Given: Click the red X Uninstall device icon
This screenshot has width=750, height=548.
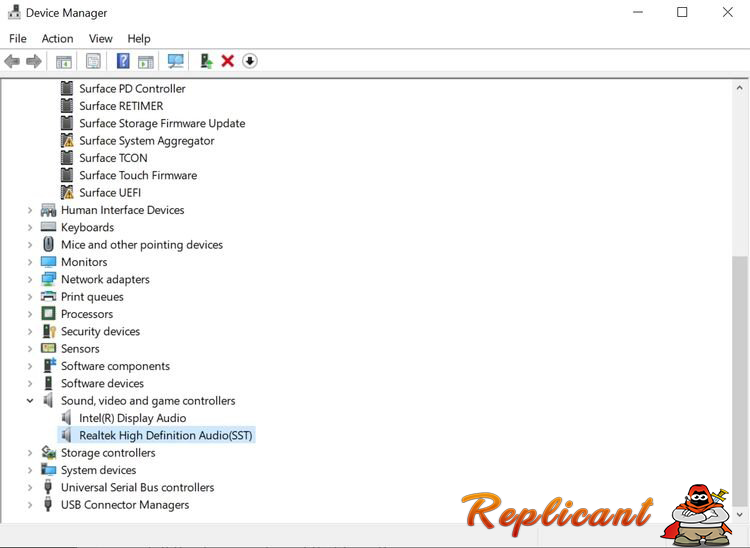Looking at the screenshot, I should coord(228,61).
